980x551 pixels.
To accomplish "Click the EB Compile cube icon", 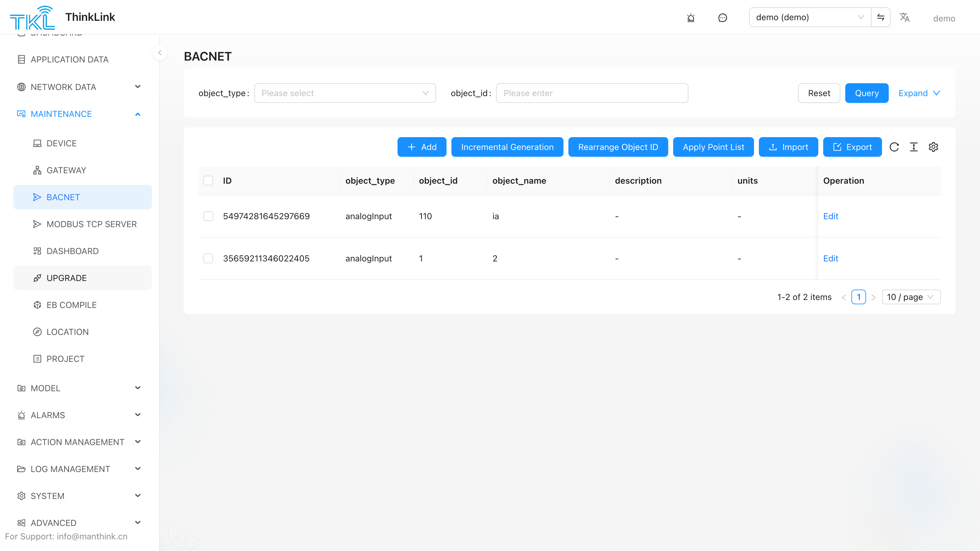I will pos(37,305).
